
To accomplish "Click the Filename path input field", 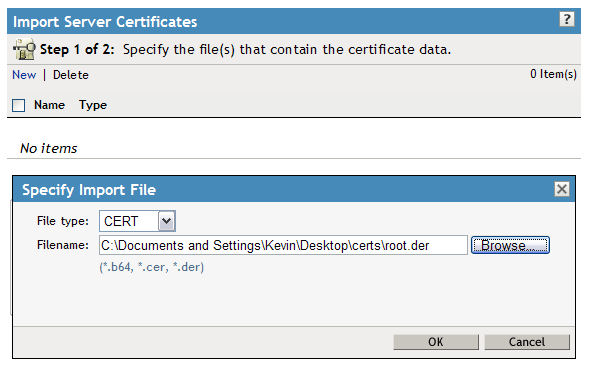I will [x=283, y=245].
